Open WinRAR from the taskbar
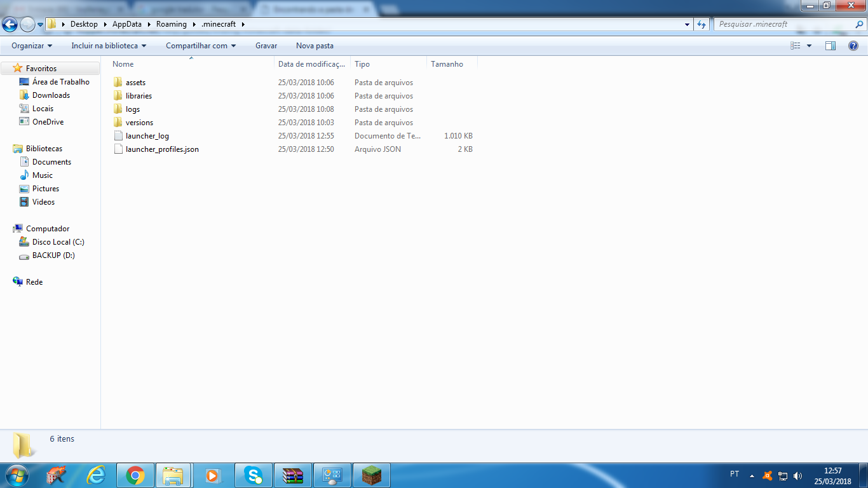The image size is (868, 488). pyautogui.click(x=293, y=475)
